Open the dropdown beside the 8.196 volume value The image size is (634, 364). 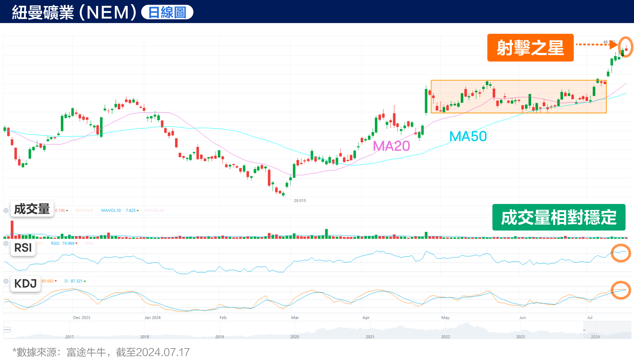(66, 210)
